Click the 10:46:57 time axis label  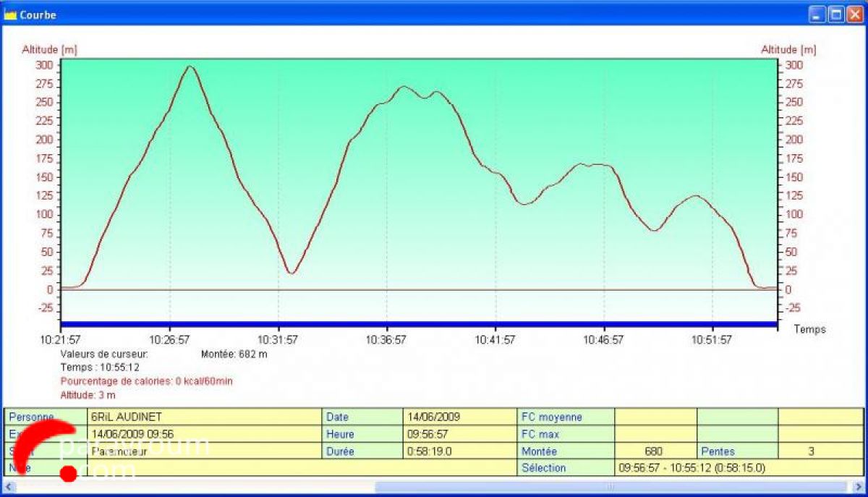[x=603, y=340]
